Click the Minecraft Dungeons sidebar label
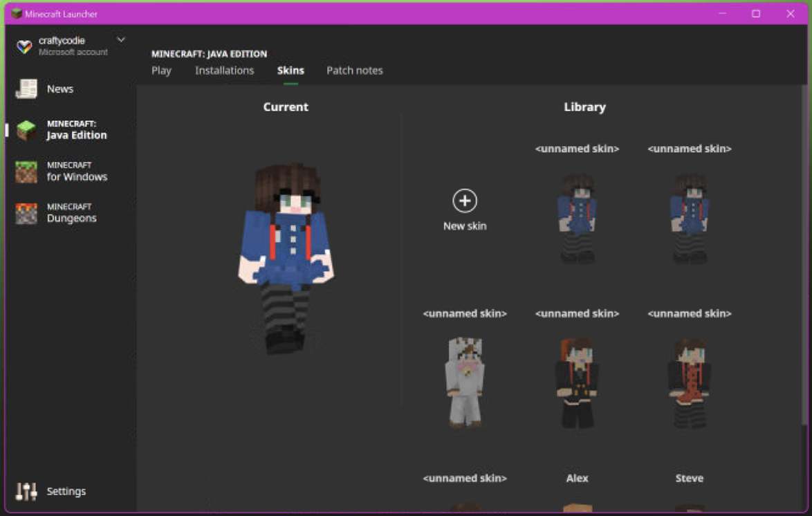 point(71,213)
